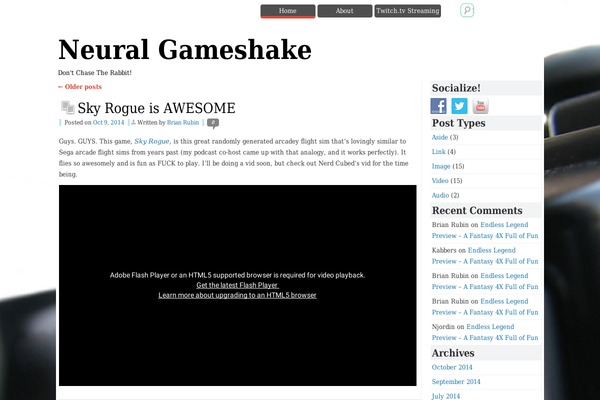The width and height of the screenshot is (600, 400).
Task: Click the Recent Comments heading
Action: pos(477,211)
